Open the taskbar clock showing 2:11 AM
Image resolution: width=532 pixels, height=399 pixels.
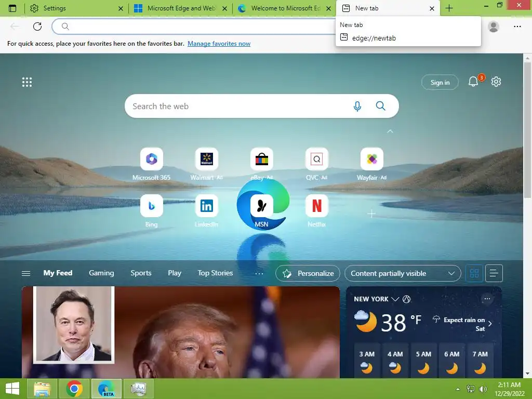[x=509, y=389]
